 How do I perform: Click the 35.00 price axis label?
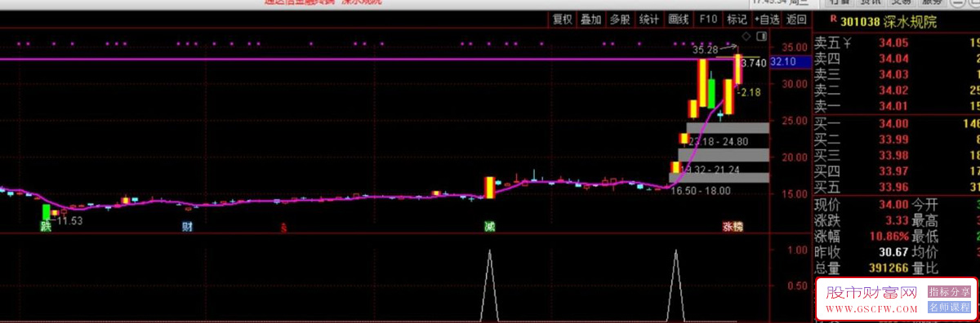(795, 47)
